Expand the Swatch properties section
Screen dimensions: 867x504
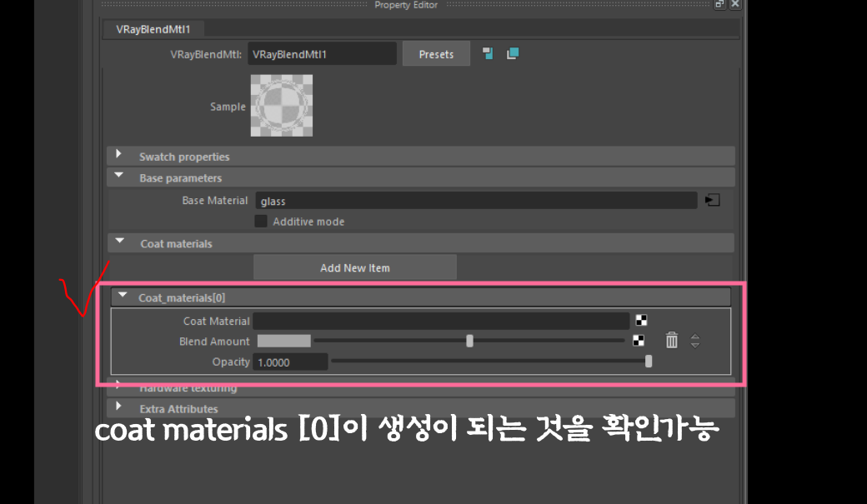118,154
